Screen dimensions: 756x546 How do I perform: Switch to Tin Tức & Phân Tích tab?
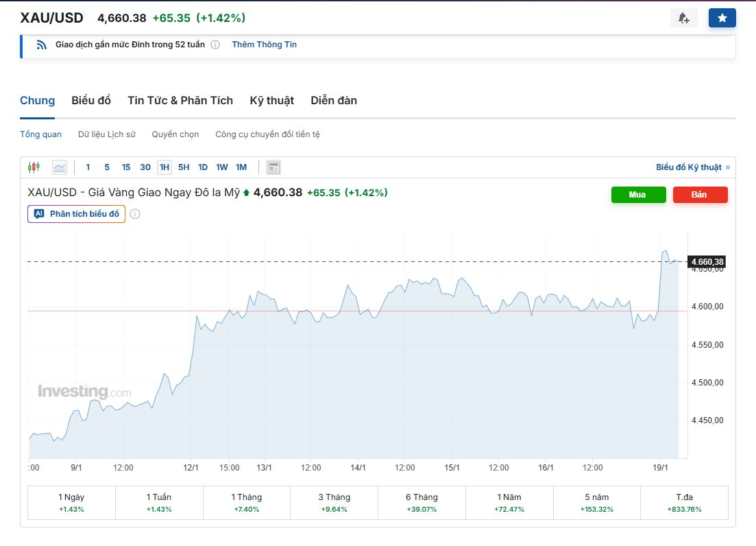[x=180, y=100]
